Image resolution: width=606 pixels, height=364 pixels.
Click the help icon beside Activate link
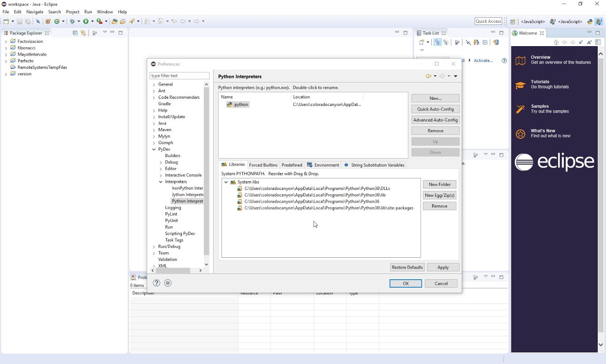[504, 61]
